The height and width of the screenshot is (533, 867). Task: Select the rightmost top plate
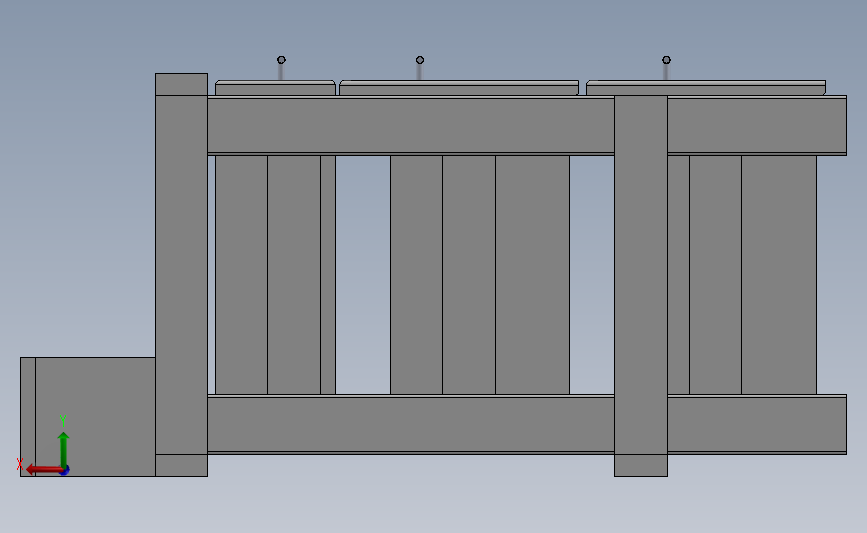706,88
